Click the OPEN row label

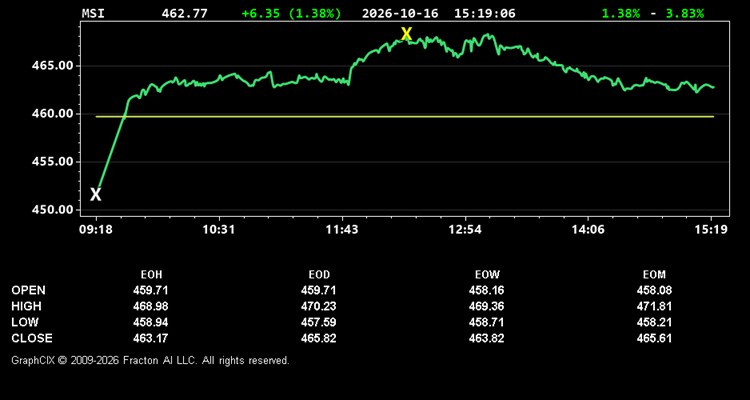28,290
